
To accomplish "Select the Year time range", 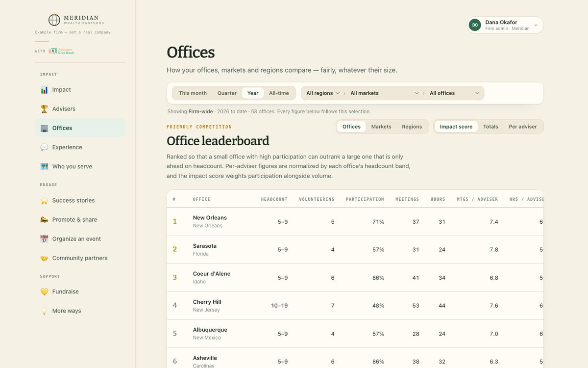I will [x=253, y=93].
